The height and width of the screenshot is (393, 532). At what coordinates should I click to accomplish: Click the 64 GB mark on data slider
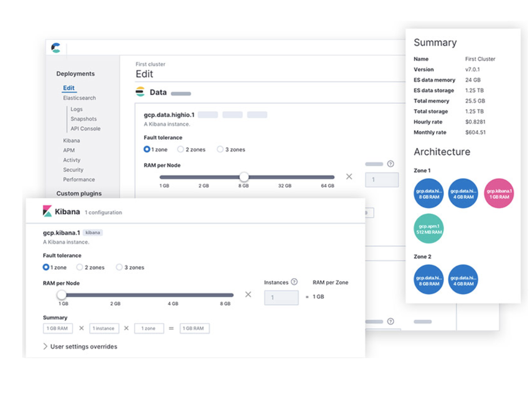[327, 186]
